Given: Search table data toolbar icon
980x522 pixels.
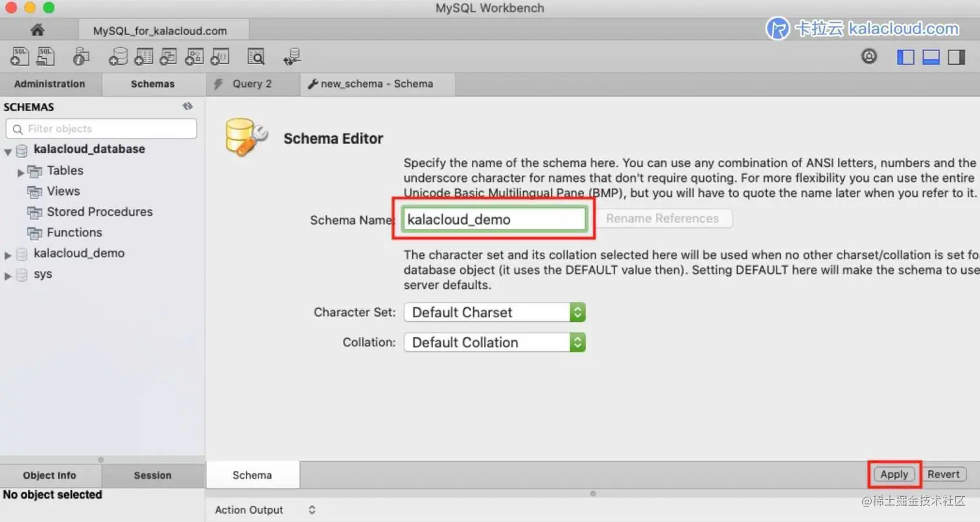Looking at the screenshot, I should click(x=256, y=56).
